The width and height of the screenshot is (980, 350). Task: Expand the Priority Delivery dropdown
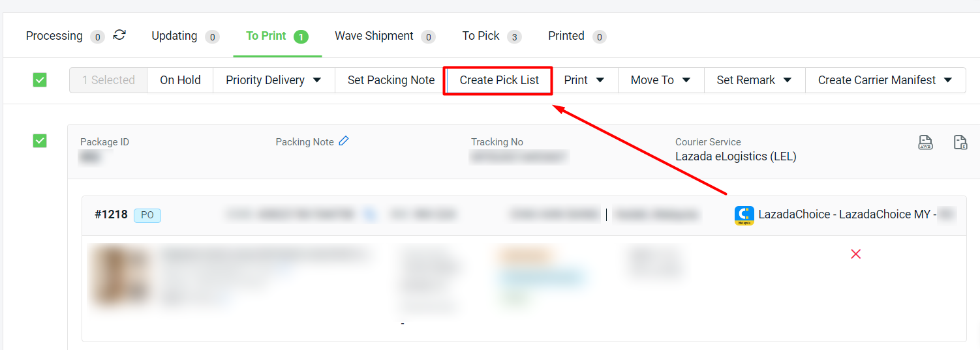(x=273, y=80)
